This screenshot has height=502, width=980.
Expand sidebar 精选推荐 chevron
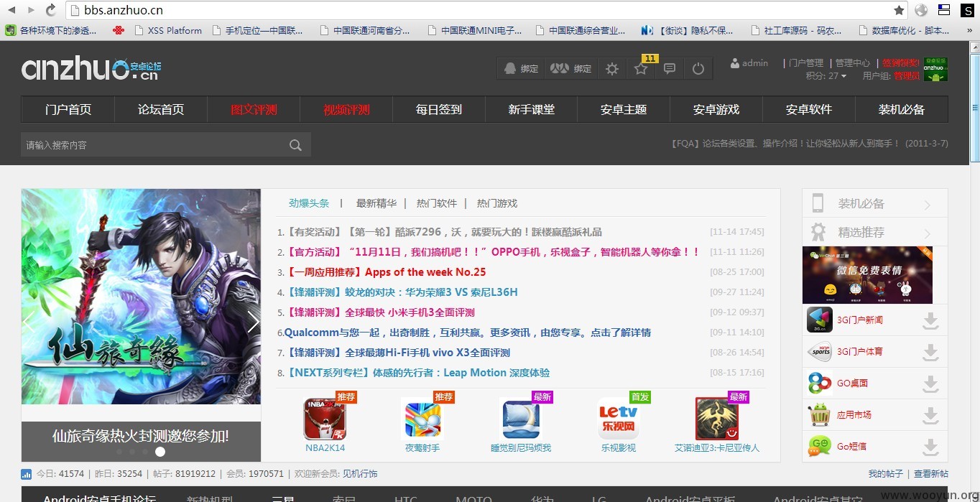928,233
